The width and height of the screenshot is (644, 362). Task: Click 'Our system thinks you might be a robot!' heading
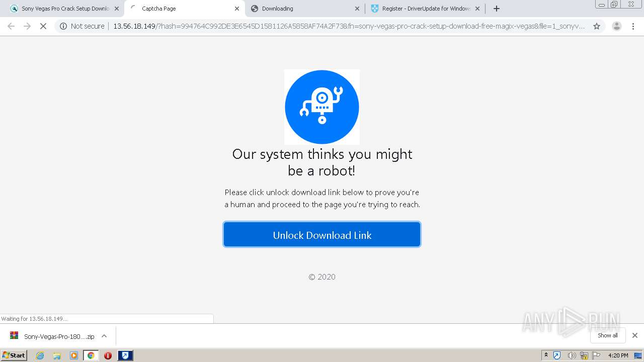coord(322,162)
